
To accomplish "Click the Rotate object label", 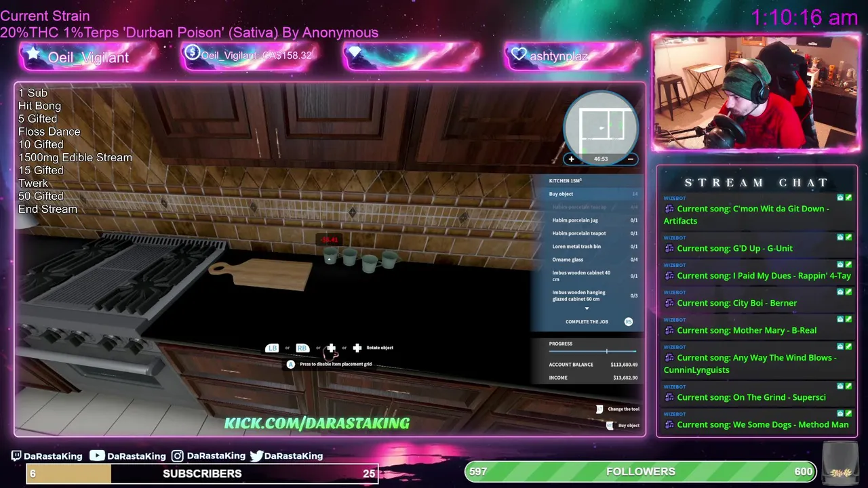I will pos(380,348).
